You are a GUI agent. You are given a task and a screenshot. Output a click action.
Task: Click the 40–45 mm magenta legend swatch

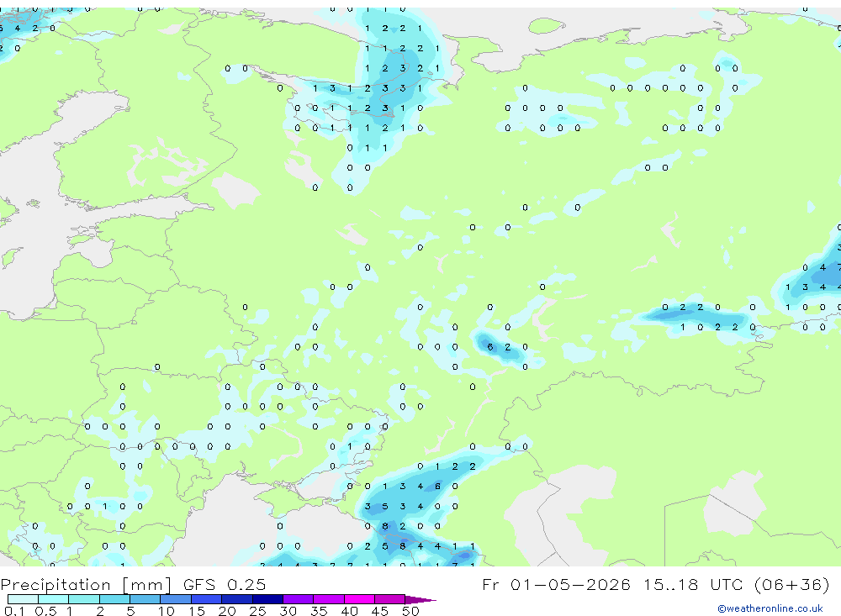pos(359,599)
